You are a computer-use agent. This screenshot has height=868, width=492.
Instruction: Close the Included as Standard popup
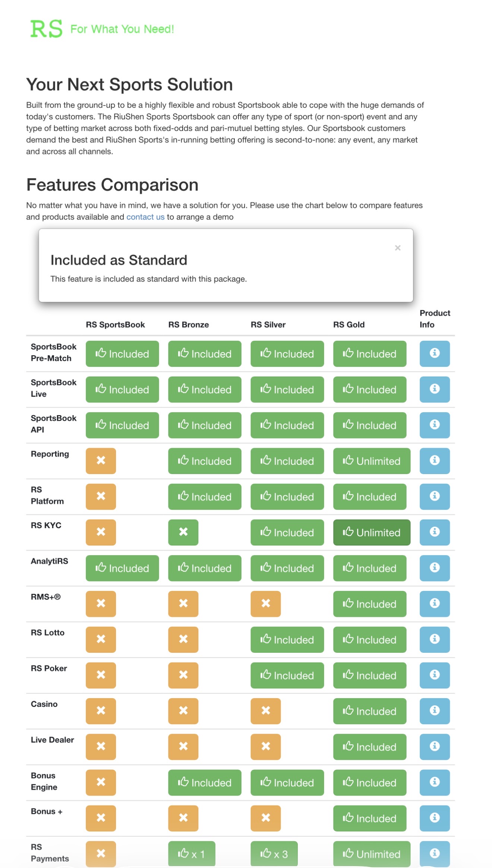[x=398, y=248]
